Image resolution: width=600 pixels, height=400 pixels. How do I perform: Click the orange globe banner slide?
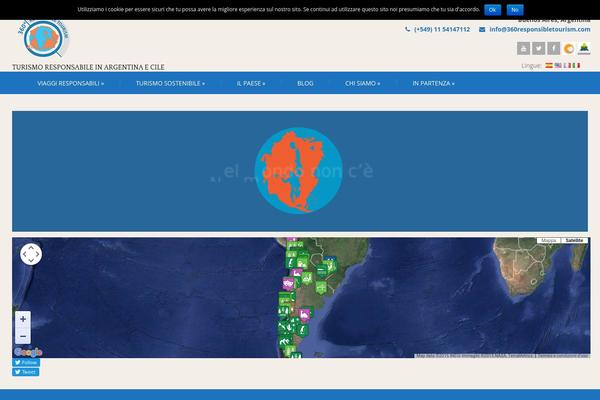pos(300,171)
